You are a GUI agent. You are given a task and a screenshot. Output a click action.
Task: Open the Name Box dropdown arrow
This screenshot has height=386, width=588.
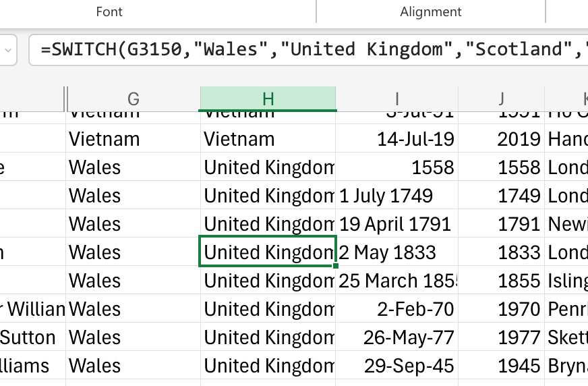click(8, 50)
